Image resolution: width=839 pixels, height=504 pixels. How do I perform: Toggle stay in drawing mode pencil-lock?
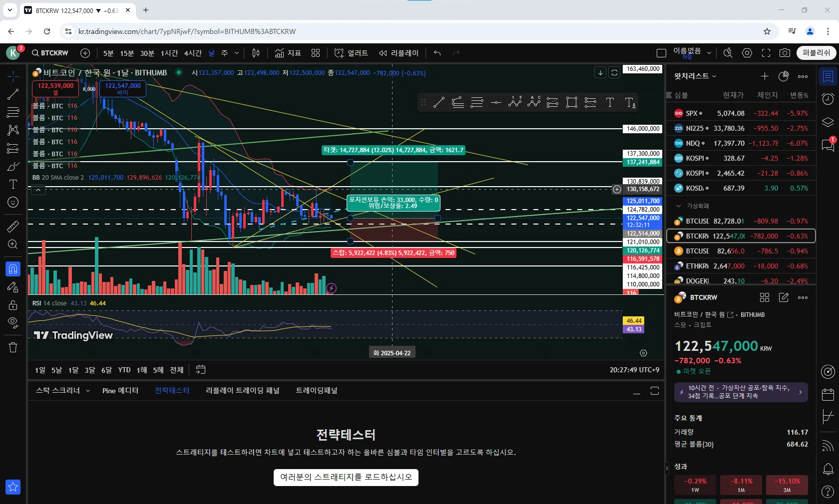tap(13, 287)
